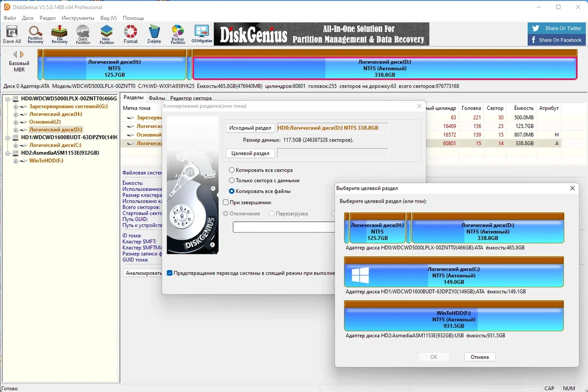
Task: Close the target partition selection dialog
Action: coord(572,188)
